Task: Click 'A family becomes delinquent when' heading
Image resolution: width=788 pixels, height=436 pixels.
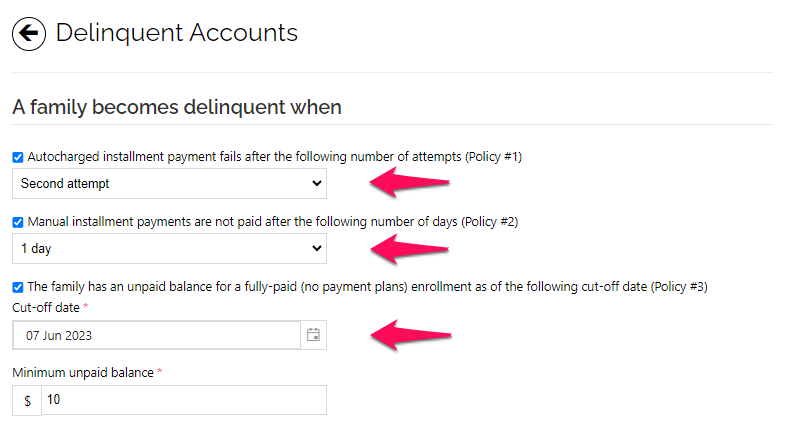Action: point(177,107)
